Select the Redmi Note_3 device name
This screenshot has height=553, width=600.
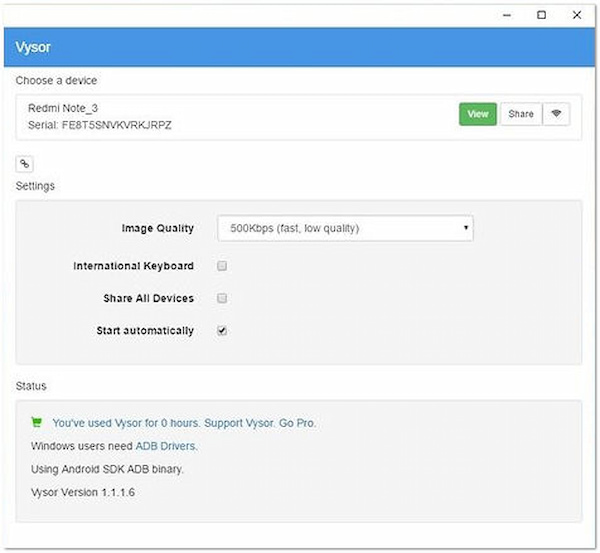(65, 107)
